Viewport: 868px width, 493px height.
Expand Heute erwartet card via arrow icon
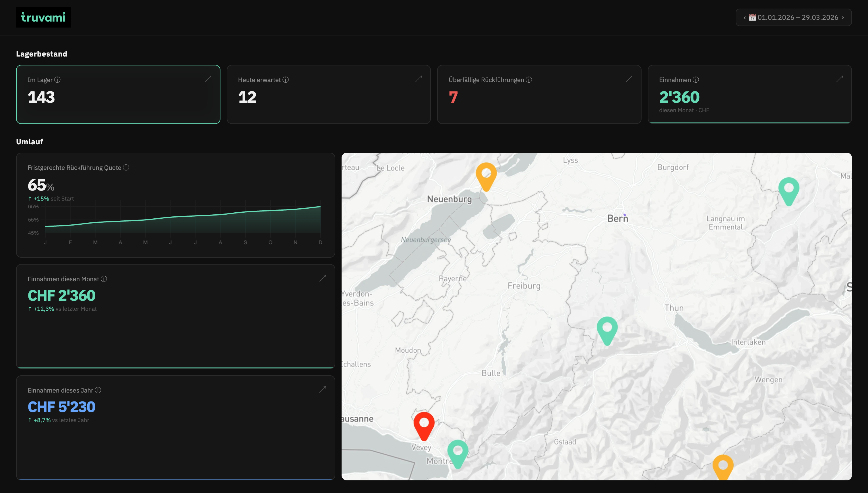pos(418,79)
